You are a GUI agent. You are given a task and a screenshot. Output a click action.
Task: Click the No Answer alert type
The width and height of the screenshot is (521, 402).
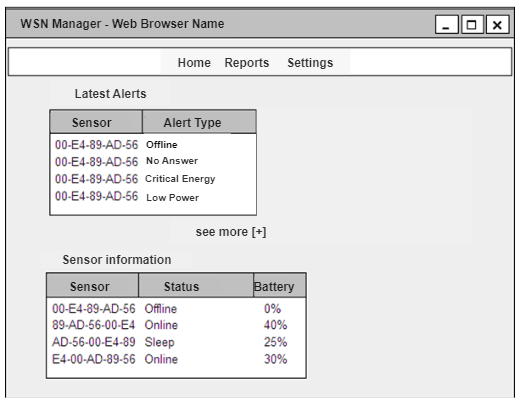(x=172, y=161)
